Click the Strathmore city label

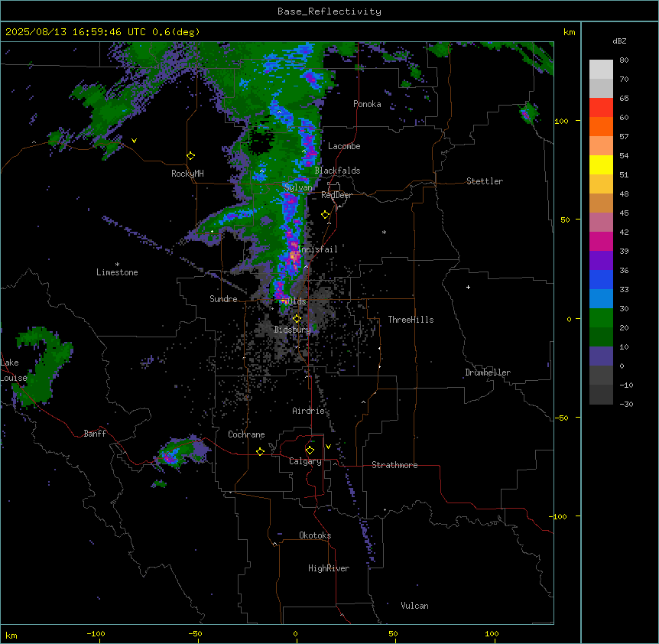[x=394, y=465]
